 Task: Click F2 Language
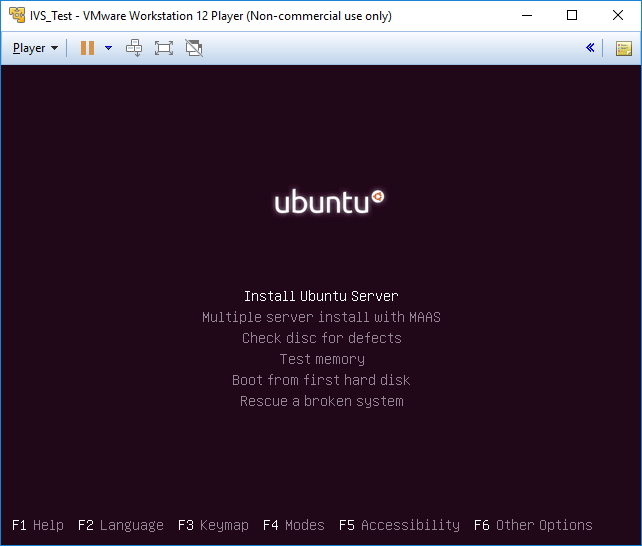(120, 525)
